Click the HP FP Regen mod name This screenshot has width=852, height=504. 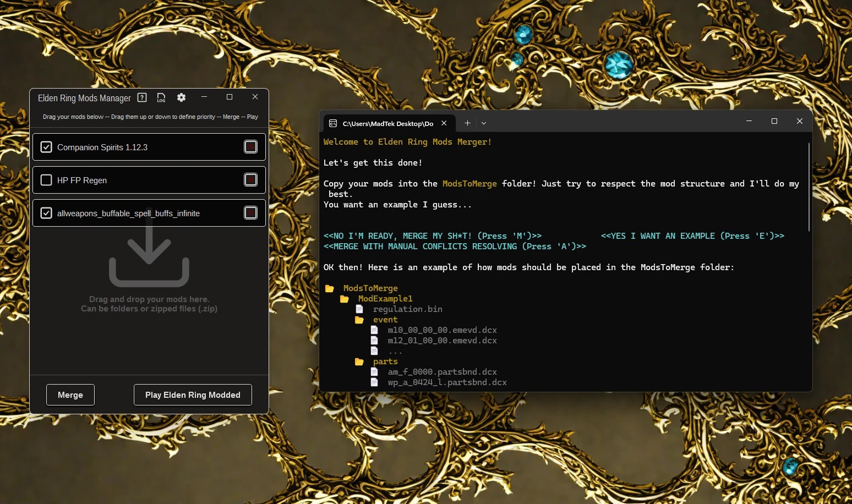click(82, 180)
